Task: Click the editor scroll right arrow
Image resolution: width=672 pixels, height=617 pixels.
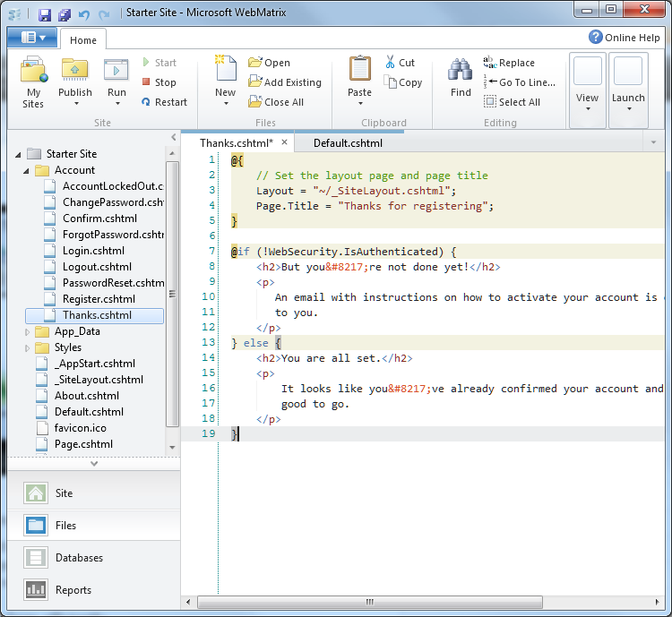Action: (657, 602)
